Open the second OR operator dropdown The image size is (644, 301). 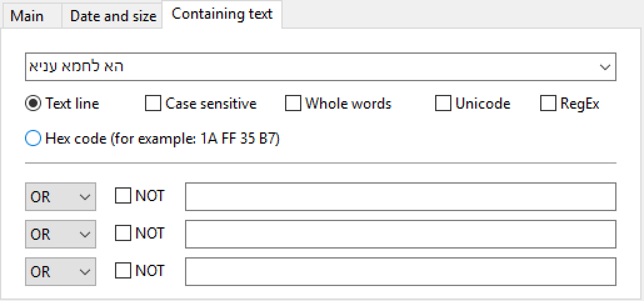click(x=60, y=234)
